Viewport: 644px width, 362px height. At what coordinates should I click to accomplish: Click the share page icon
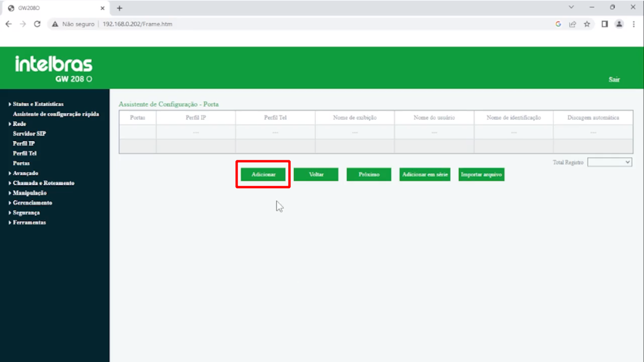point(572,24)
